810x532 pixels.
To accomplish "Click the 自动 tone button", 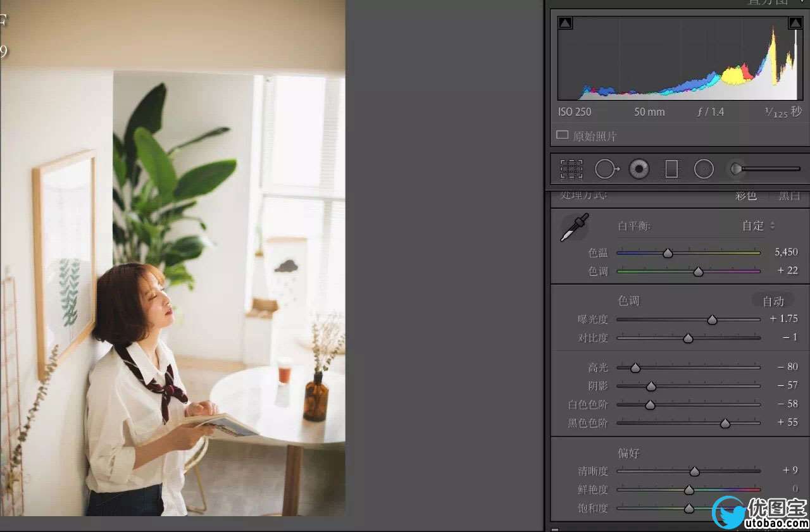I will [x=773, y=301].
